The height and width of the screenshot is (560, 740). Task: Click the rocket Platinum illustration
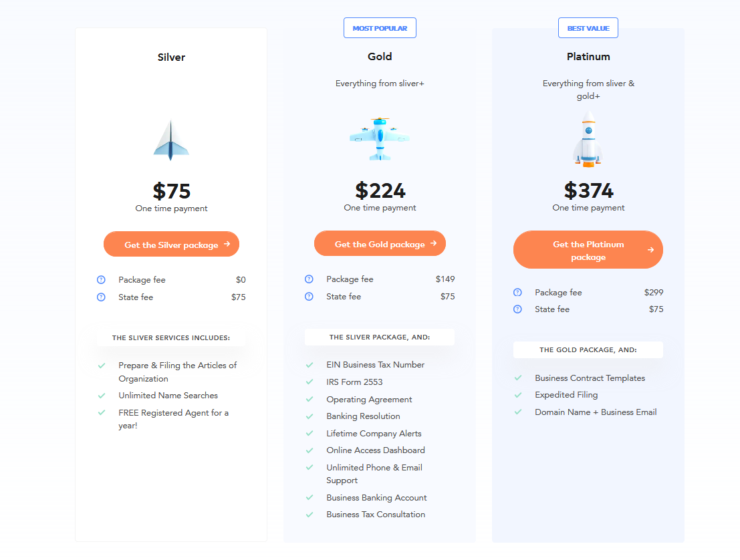pyautogui.click(x=588, y=139)
